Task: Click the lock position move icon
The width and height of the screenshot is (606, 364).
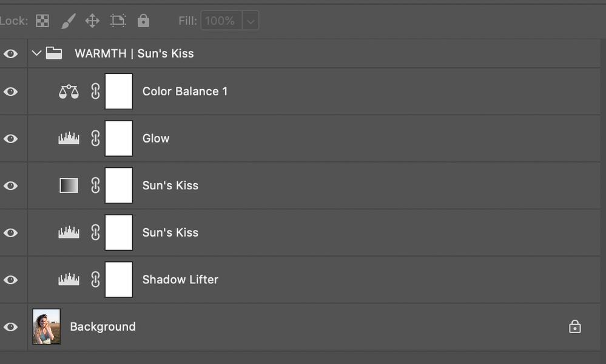Action: tap(92, 21)
